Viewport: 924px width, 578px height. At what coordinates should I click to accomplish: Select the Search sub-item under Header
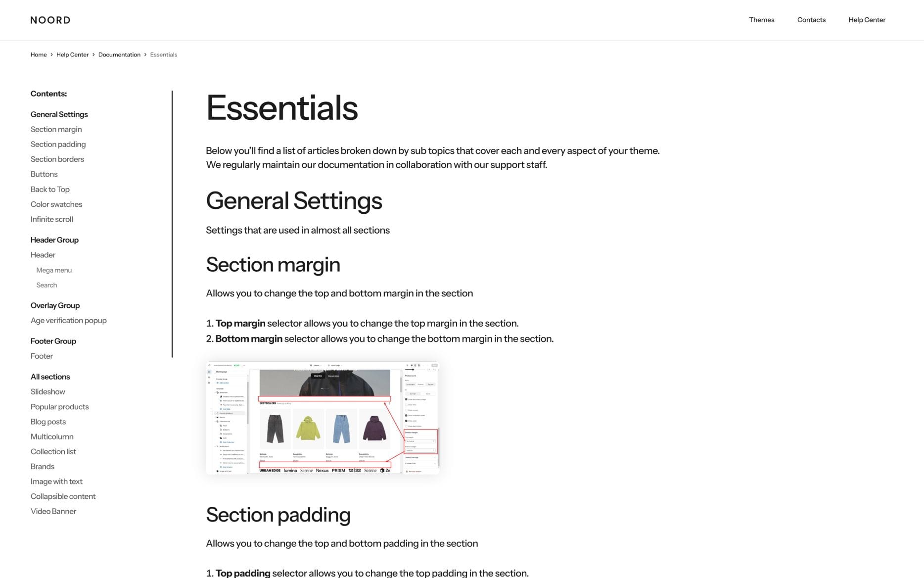point(46,285)
